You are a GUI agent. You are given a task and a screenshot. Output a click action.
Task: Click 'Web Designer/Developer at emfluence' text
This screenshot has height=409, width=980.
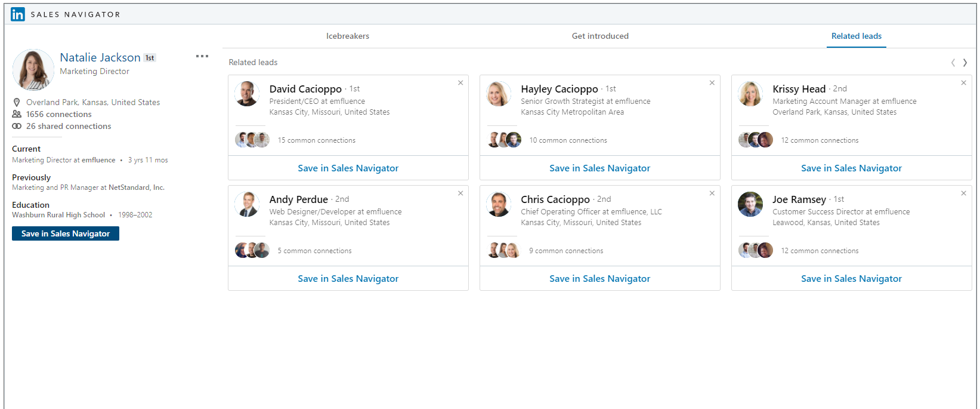[x=335, y=212]
